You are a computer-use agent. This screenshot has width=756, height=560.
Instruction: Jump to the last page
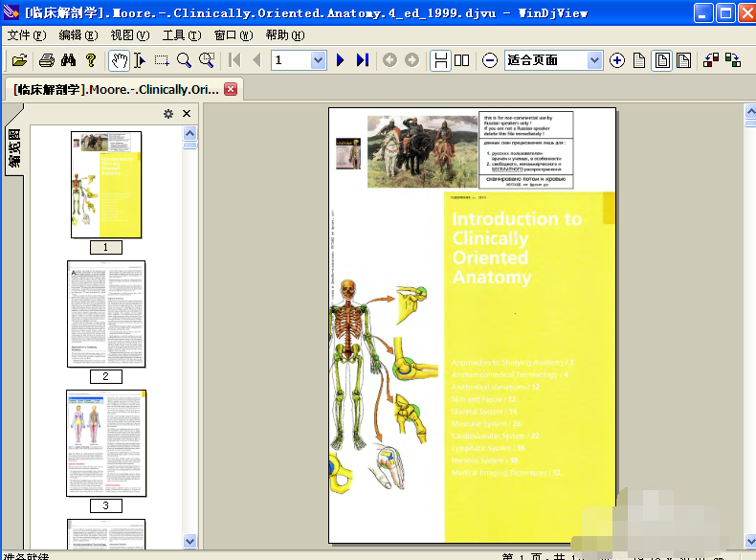(x=363, y=60)
